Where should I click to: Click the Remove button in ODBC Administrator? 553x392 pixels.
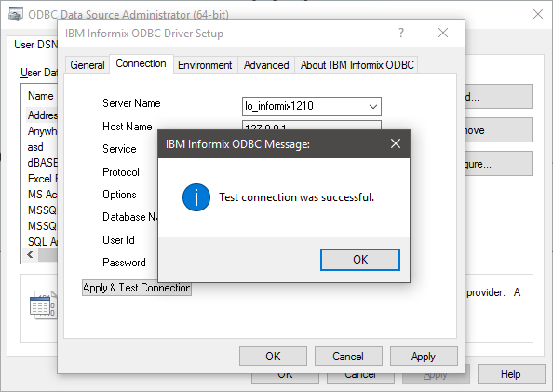coord(498,130)
